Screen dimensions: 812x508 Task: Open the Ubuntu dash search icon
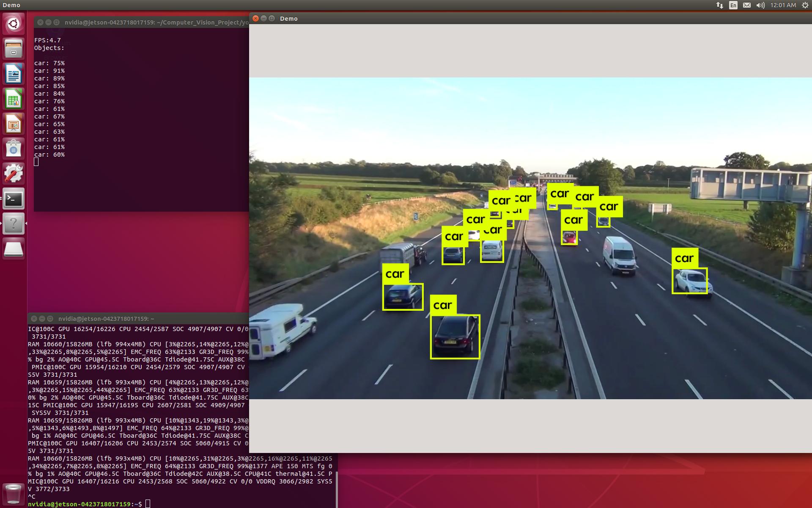pyautogui.click(x=14, y=24)
